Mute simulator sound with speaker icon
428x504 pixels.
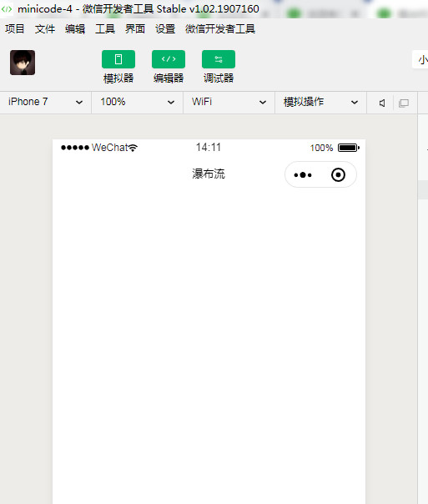point(382,103)
